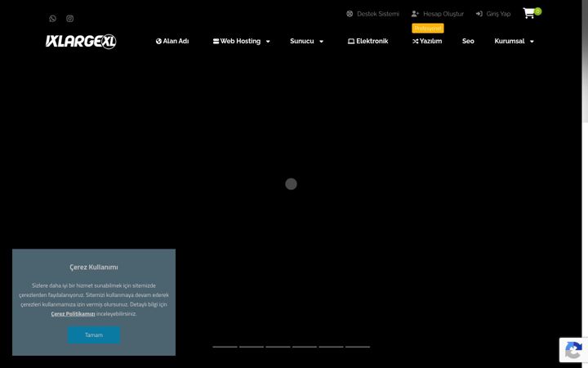
Task: Open the Seo menu item
Action: pyautogui.click(x=468, y=42)
